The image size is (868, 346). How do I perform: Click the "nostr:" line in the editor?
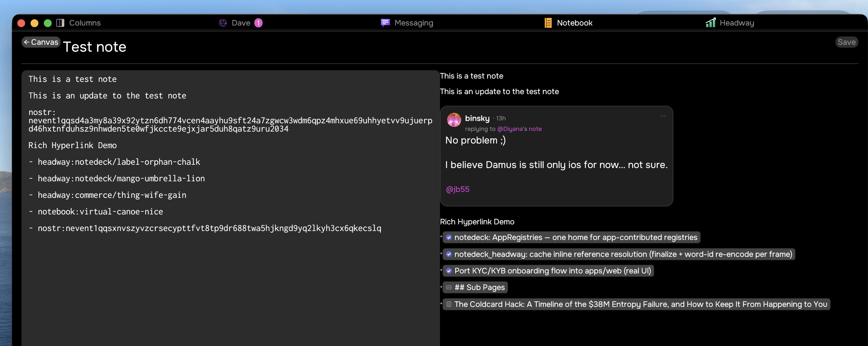pos(42,112)
